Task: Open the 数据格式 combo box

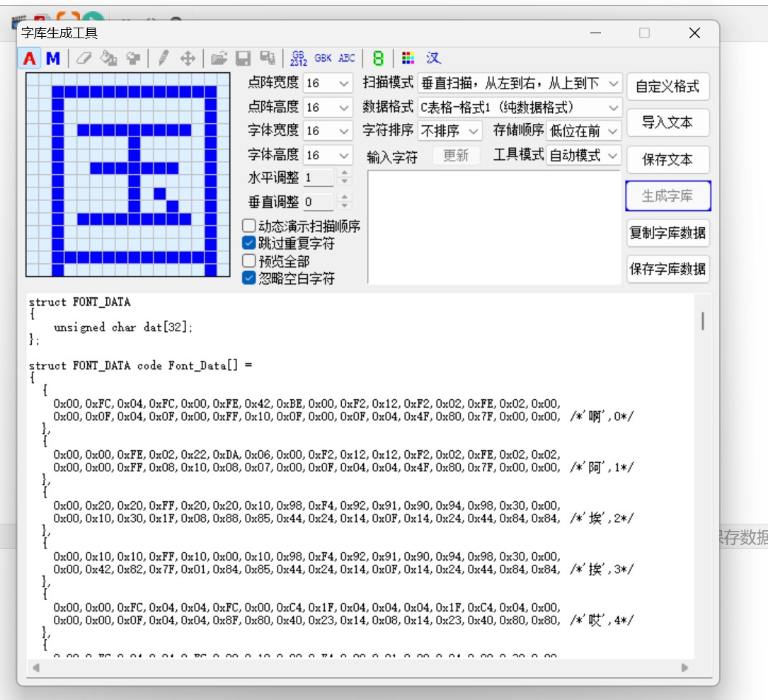Action: [x=520, y=108]
